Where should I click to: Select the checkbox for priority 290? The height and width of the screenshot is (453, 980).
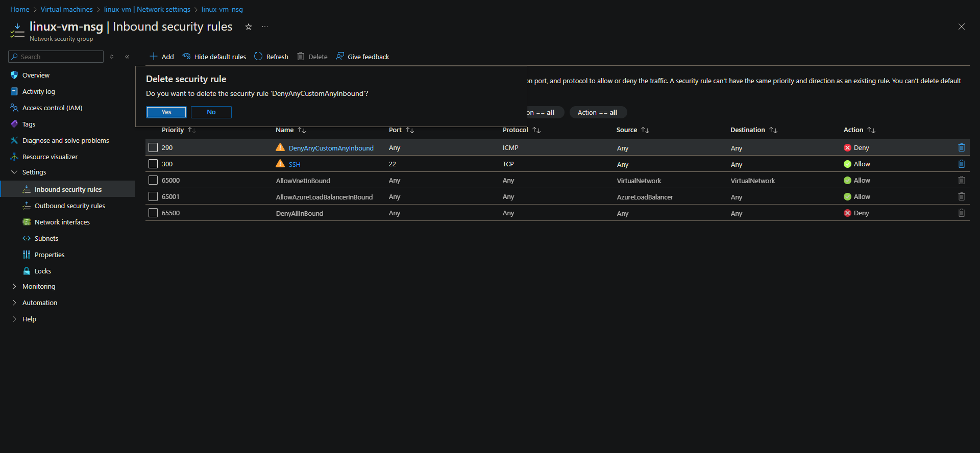(153, 148)
